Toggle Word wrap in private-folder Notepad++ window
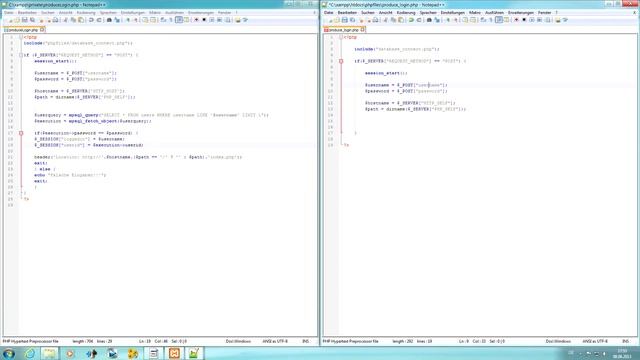640x360 pixels. pos(163,20)
